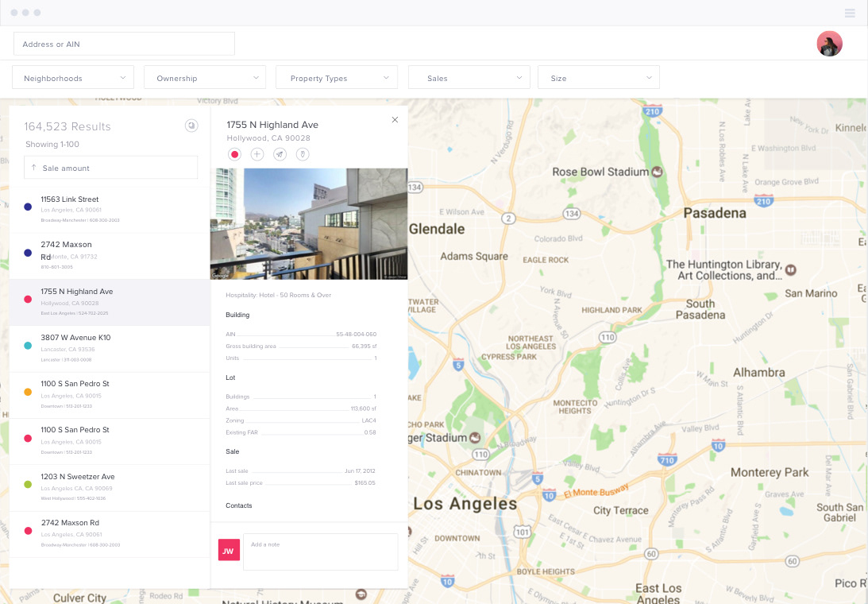
Task: Click the fourth round icon beside the paper plane
Action: tap(303, 155)
